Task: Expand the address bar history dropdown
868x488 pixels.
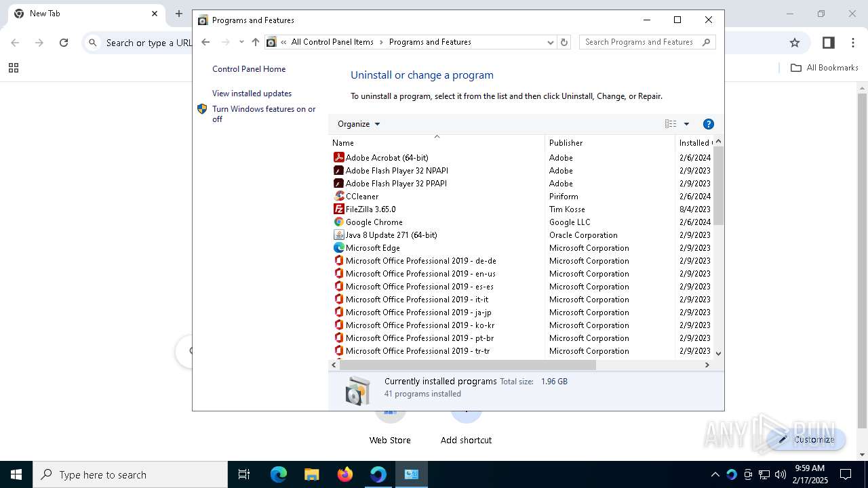Action: pyautogui.click(x=551, y=42)
